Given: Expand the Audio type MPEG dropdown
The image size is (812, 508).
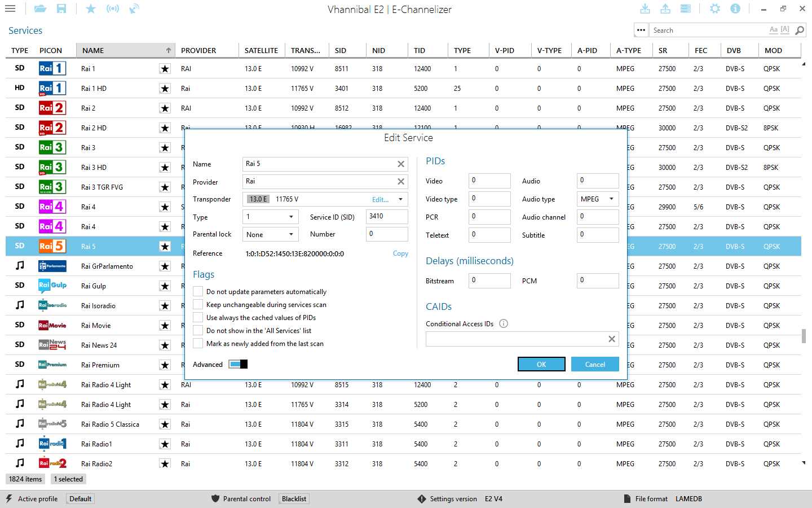Looking at the screenshot, I should click(x=597, y=199).
